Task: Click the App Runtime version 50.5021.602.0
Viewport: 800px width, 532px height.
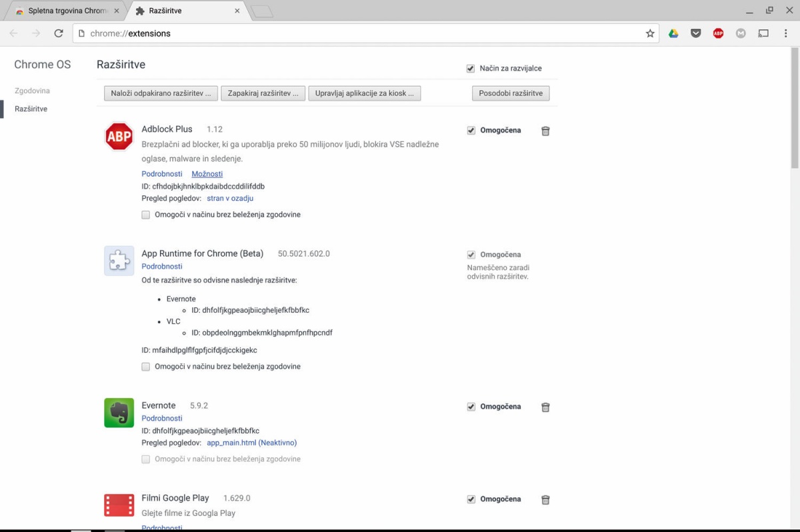Action: pos(304,253)
